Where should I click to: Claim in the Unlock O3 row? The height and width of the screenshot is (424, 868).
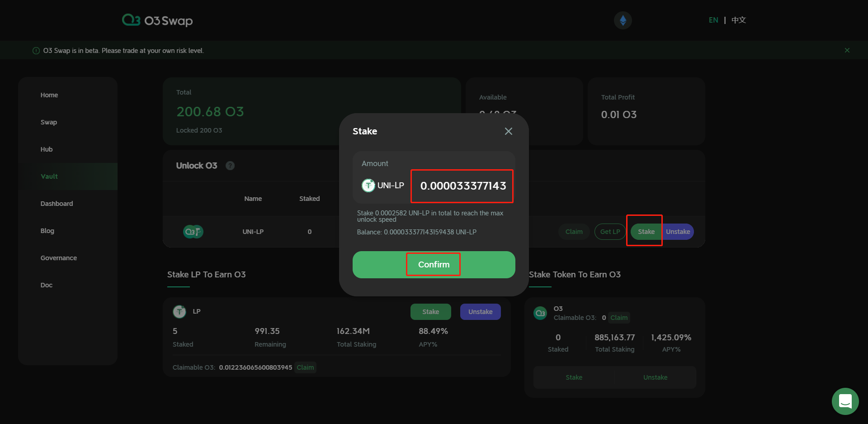tap(574, 232)
